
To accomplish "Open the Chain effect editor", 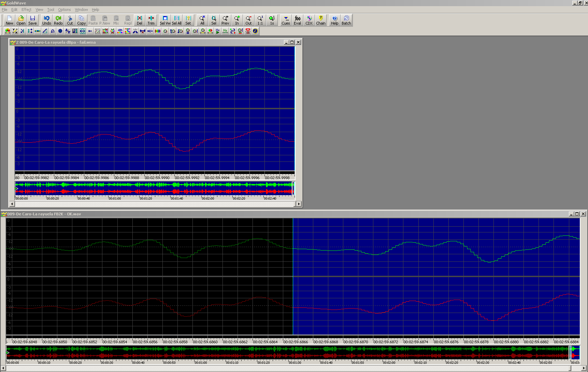I will point(321,20).
